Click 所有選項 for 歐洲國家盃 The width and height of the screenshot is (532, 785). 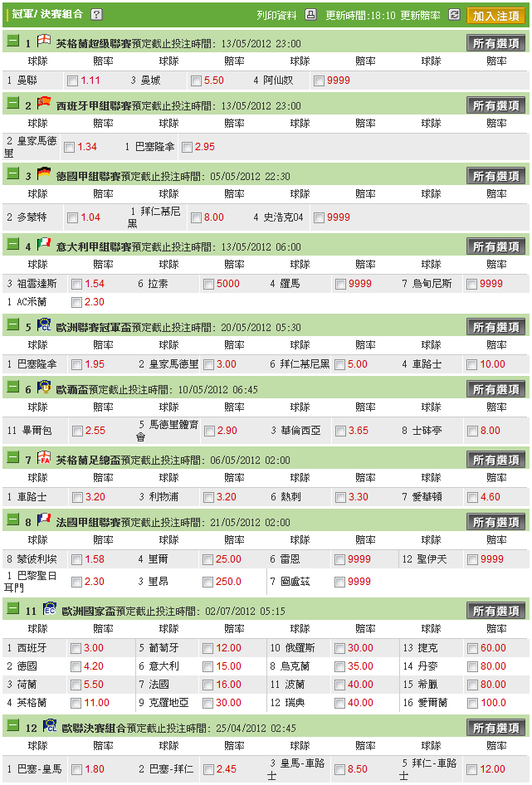point(496,611)
